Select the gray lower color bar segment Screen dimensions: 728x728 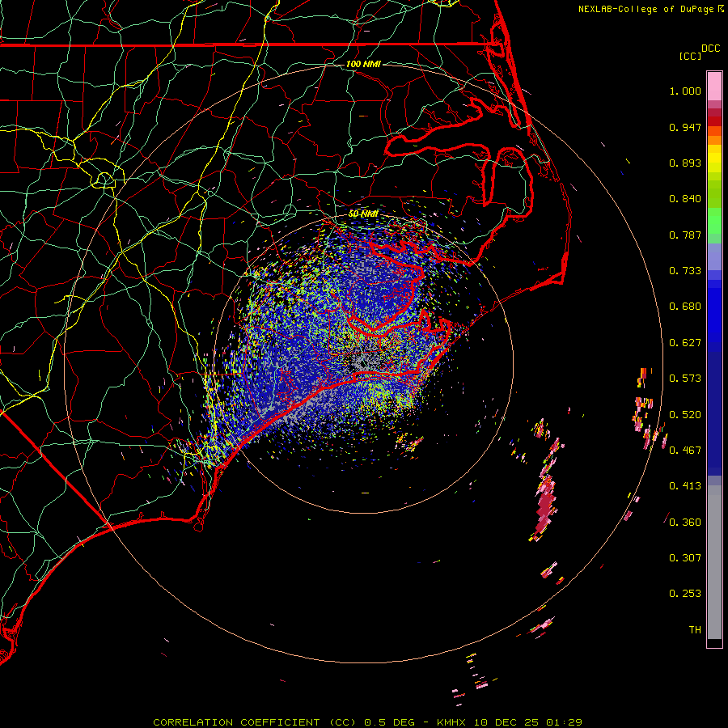coord(714,562)
